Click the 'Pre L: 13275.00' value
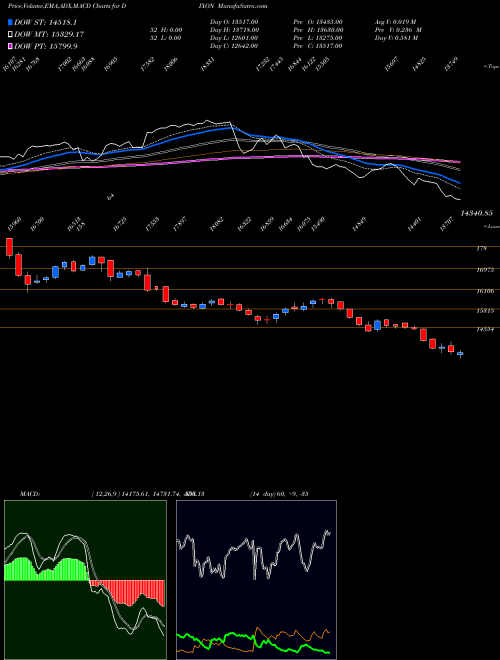500x660 pixels. [320, 38]
